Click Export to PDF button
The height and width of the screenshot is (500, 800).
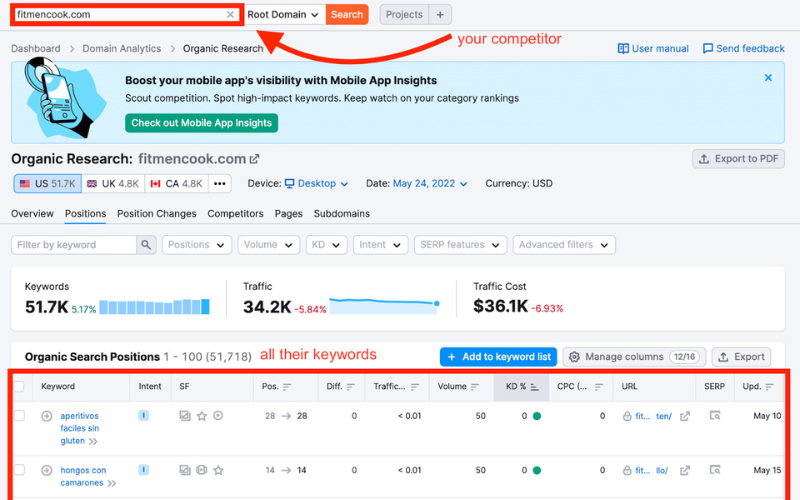click(x=738, y=159)
